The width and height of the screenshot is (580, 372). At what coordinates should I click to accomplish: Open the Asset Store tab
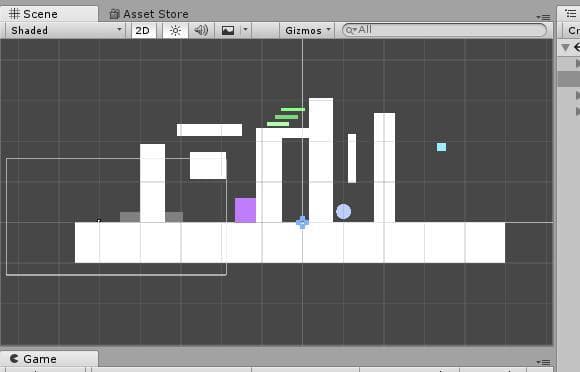click(x=149, y=14)
